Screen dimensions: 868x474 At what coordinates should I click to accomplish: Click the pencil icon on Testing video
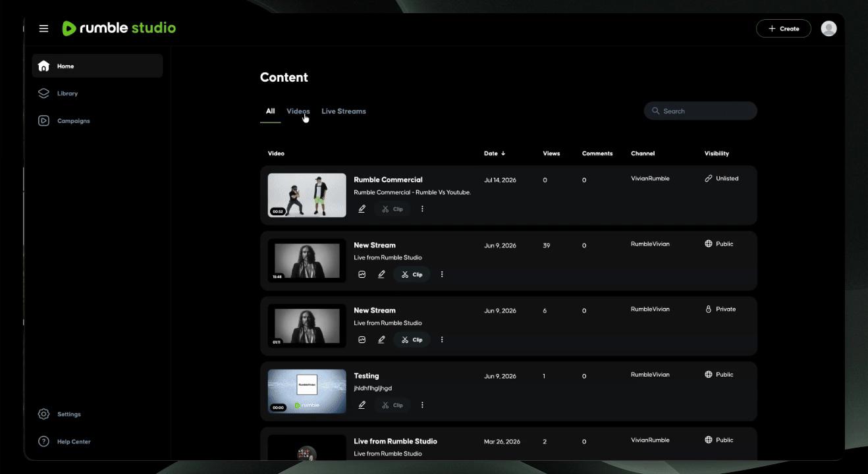tap(362, 405)
